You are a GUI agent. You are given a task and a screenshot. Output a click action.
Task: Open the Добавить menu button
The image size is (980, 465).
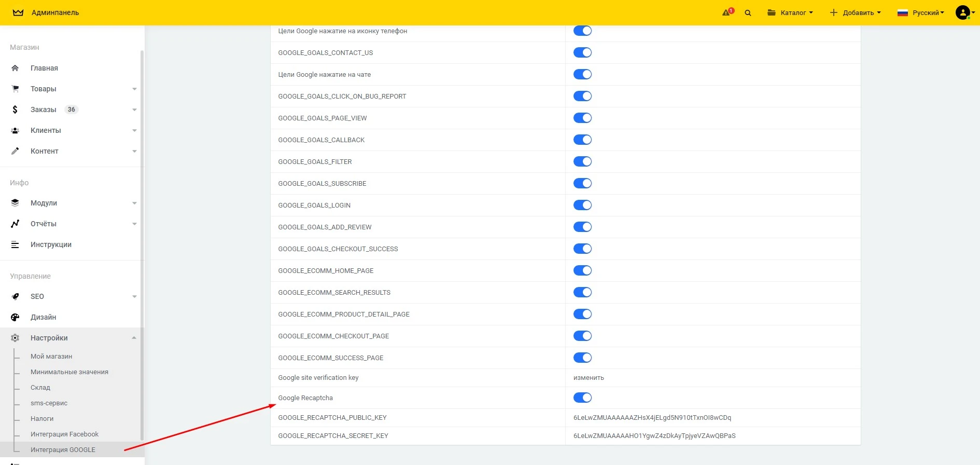pyautogui.click(x=856, y=12)
